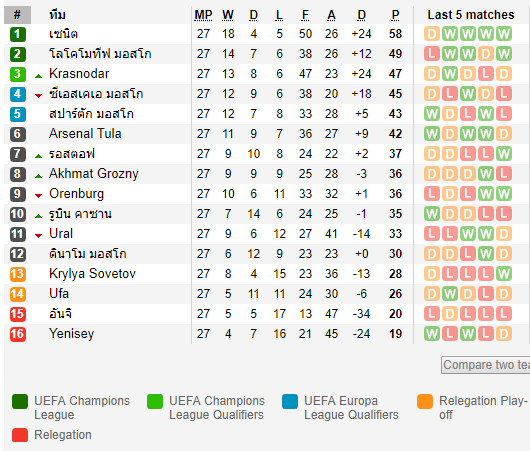530x451 pixels.
Task: Sort table by P points header
Action: (x=395, y=15)
